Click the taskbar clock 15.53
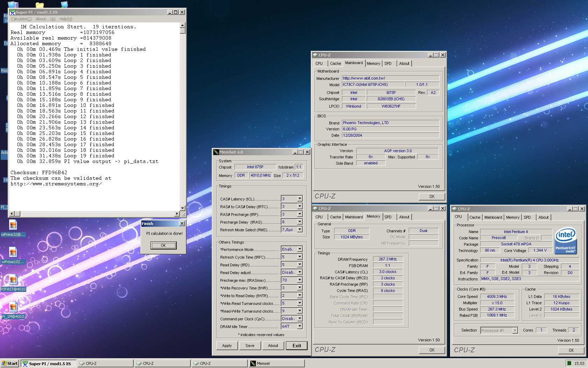Screen dimensions: 588x368 click(x=579, y=363)
